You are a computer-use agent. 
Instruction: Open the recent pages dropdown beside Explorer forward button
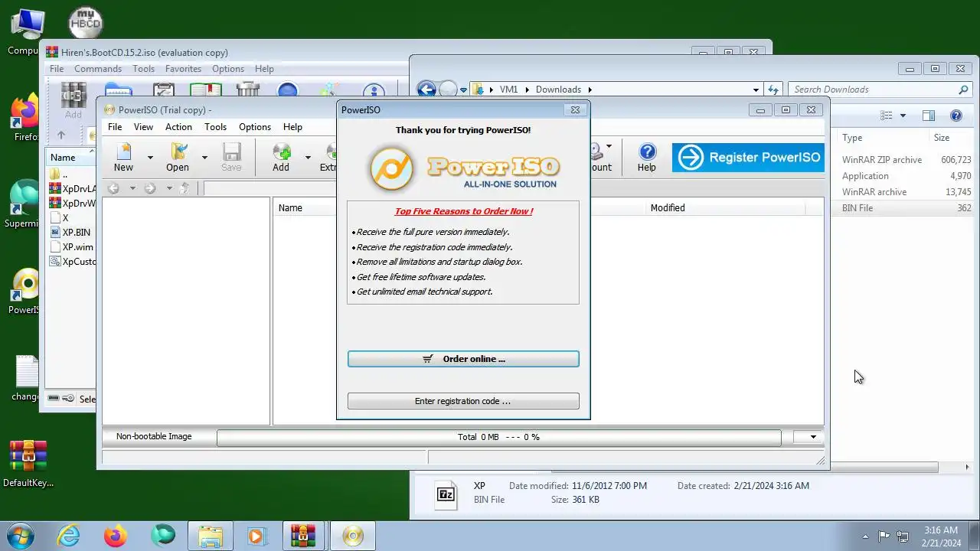point(464,90)
